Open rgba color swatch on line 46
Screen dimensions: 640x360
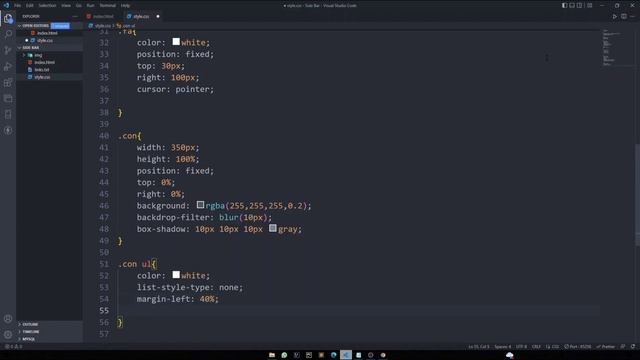tap(200, 204)
